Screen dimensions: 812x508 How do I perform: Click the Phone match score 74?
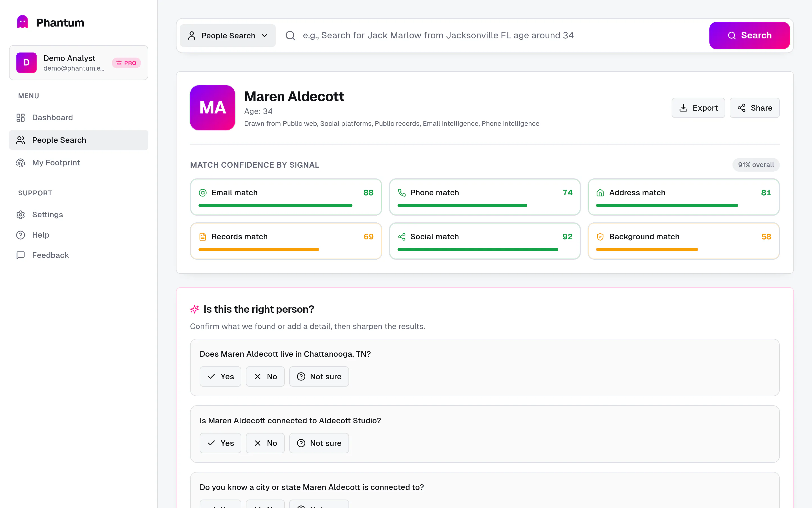pos(567,192)
